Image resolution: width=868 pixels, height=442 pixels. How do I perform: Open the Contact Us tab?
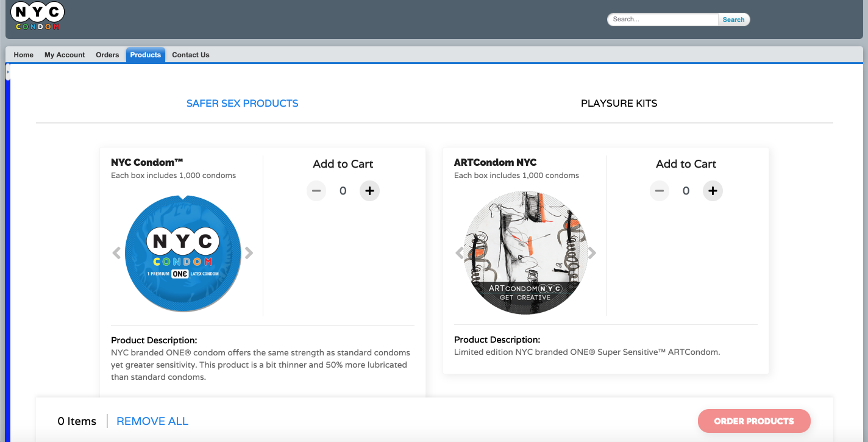coord(191,55)
